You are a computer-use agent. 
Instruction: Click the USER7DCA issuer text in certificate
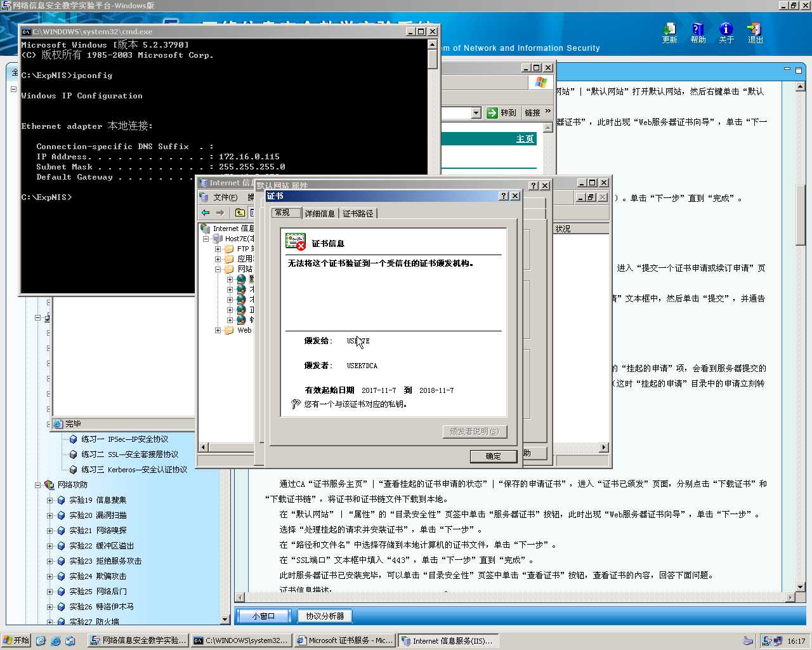point(362,366)
